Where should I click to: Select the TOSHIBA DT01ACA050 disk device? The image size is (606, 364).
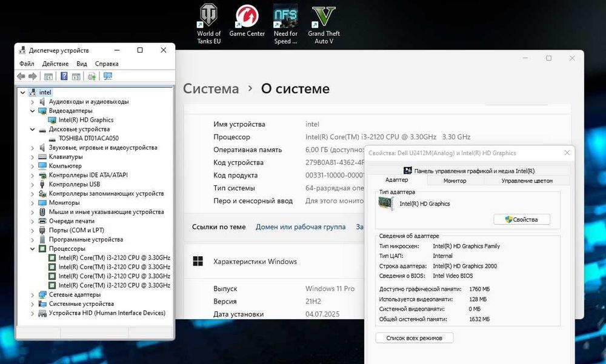(88, 138)
